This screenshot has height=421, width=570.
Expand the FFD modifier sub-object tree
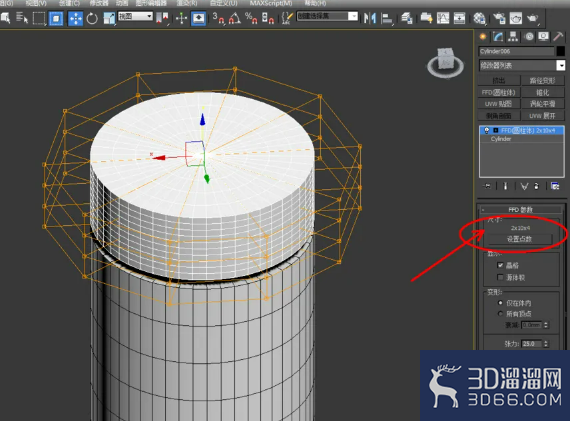coord(495,130)
